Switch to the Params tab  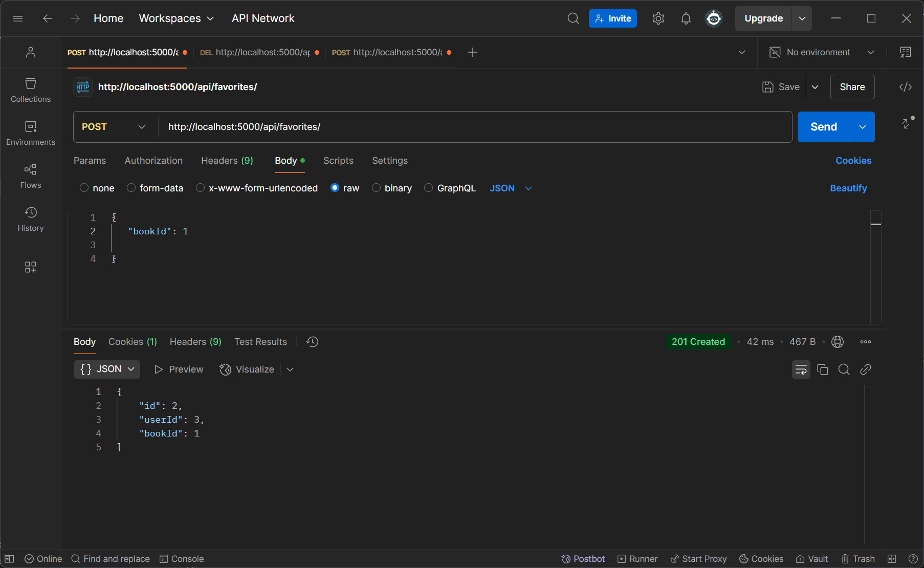click(x=90, y=161)
